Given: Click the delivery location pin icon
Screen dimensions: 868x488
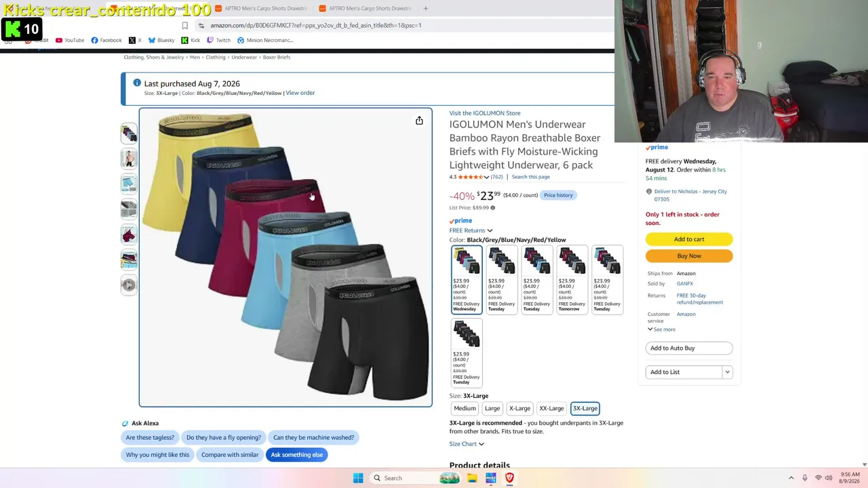Looking at the screenshot, I should pos(649,192).
